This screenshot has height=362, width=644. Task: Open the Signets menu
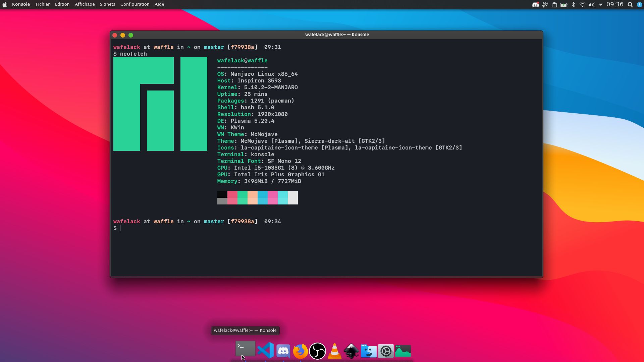(107, 4)
